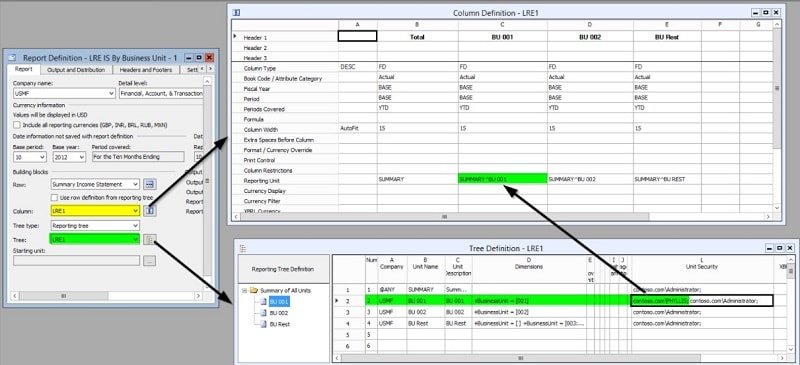This screenshot has height=365, width=800.
Task: Click the Format / Currency Override row label
Action: (278, 150)
